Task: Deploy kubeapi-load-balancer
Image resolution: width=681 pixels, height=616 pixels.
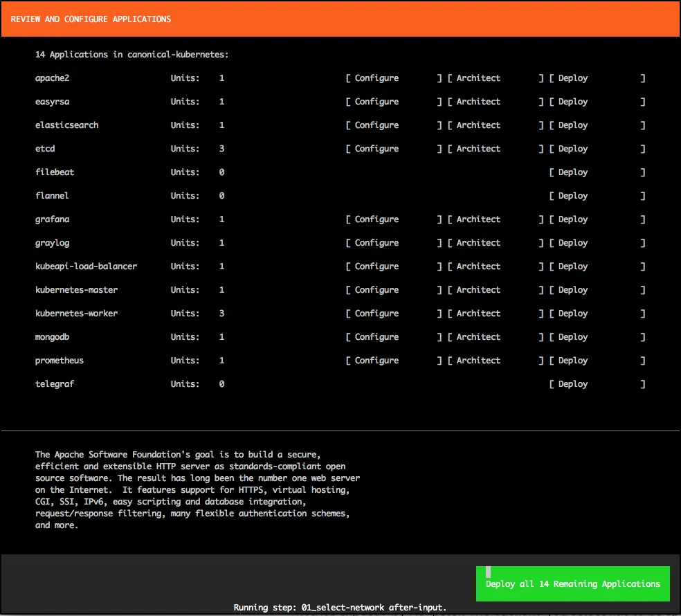Action: [x=573, y=266]
